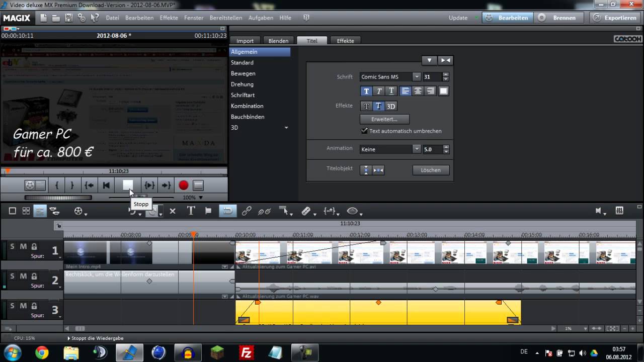Open the preview monitor menu icon
644x362 pixels.
198,186
